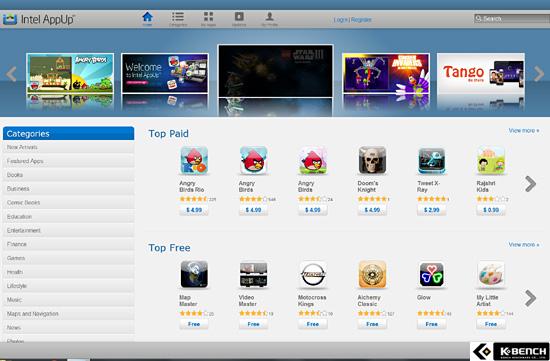Click the Top Paid section heading
This screenshot has width=550, height=361.
click(x=168, y=134)
